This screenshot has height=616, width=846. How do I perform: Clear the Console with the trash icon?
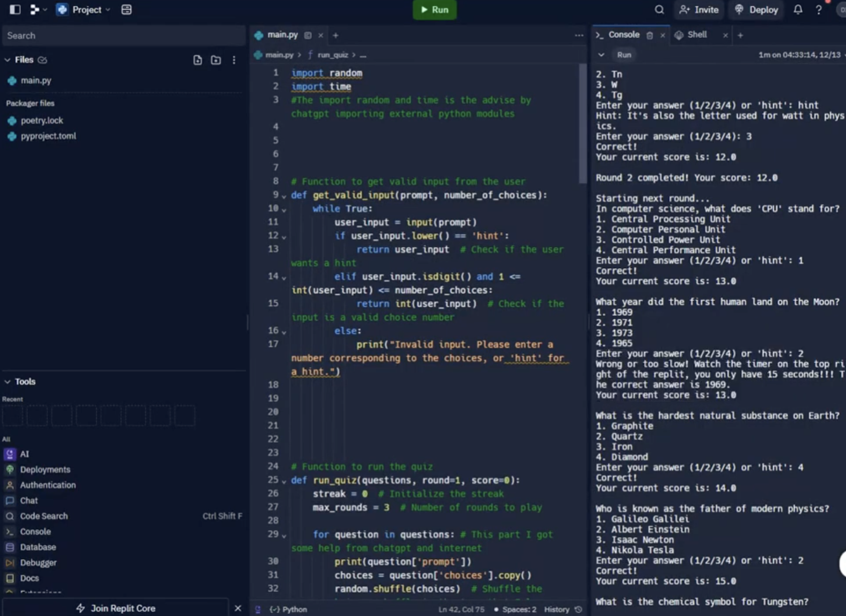650,35
